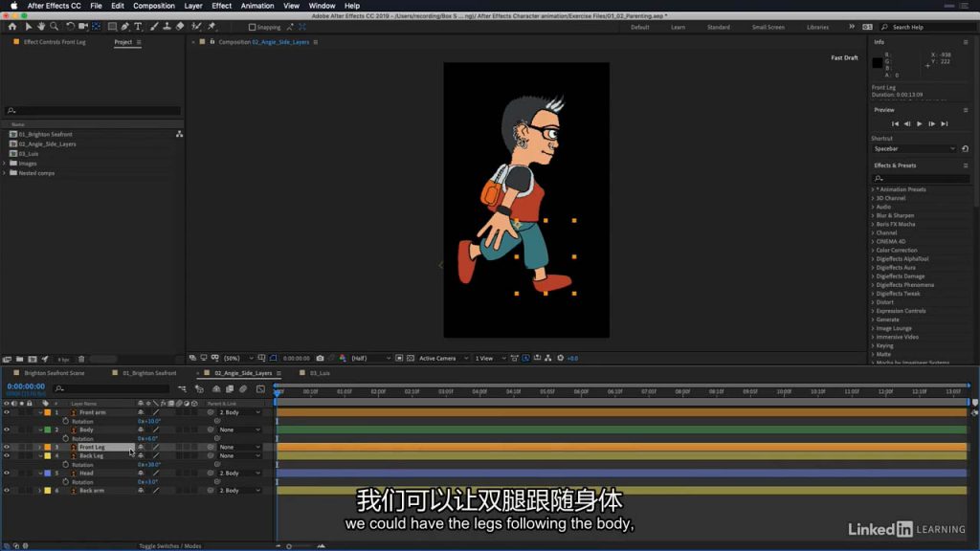Select the Rotation tool

(70, 27)
